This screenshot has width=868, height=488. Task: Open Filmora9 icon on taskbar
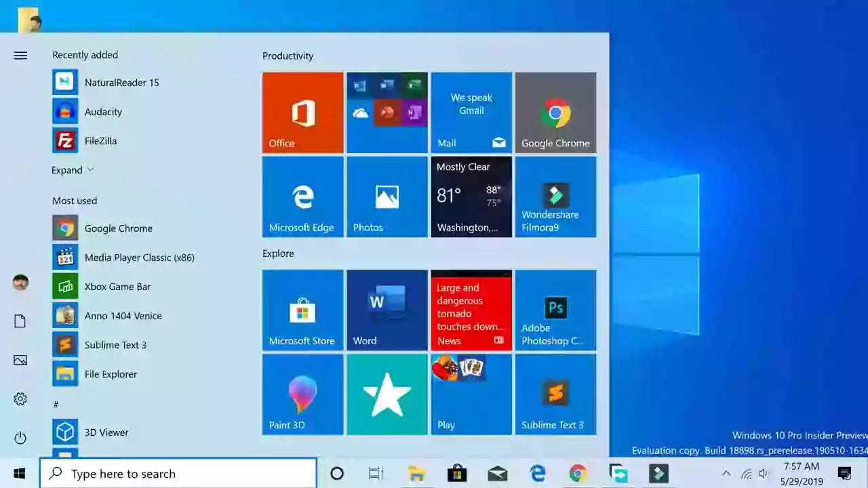[658, 474]
